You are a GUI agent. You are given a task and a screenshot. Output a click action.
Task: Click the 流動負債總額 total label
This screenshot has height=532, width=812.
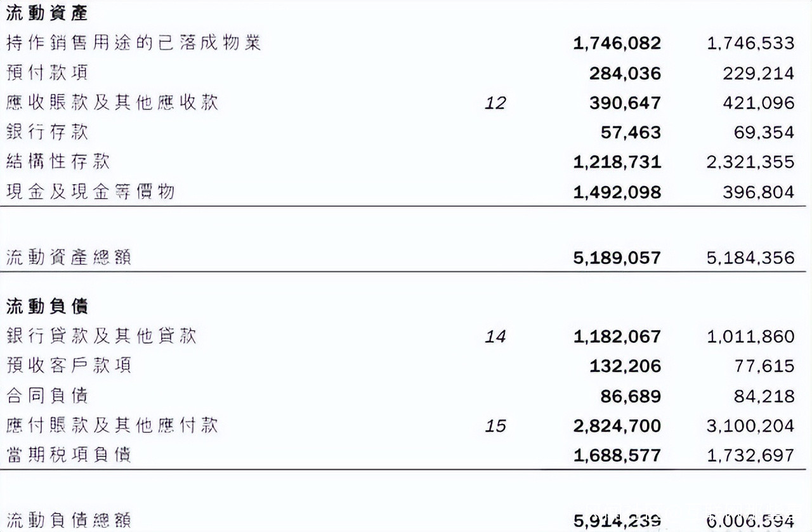tap(69, 520)
